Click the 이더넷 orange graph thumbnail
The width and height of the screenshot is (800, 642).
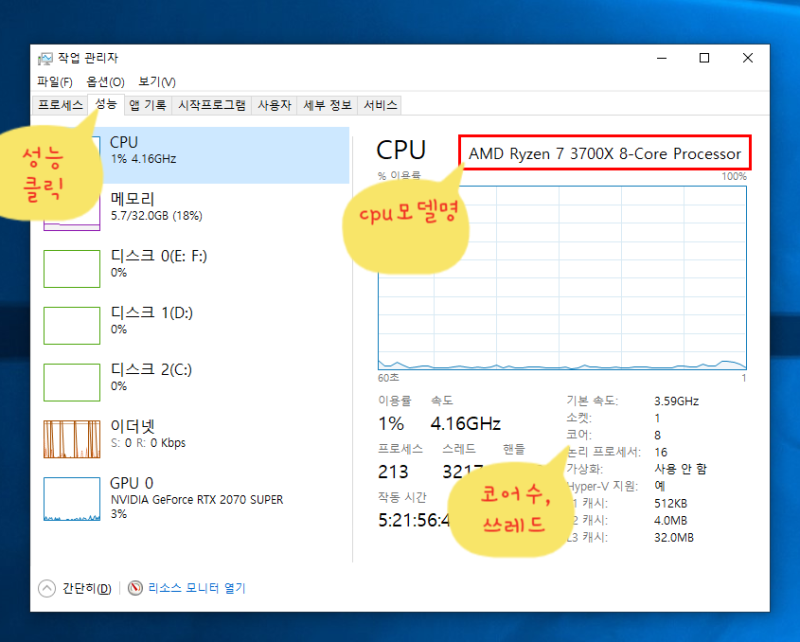71,439
